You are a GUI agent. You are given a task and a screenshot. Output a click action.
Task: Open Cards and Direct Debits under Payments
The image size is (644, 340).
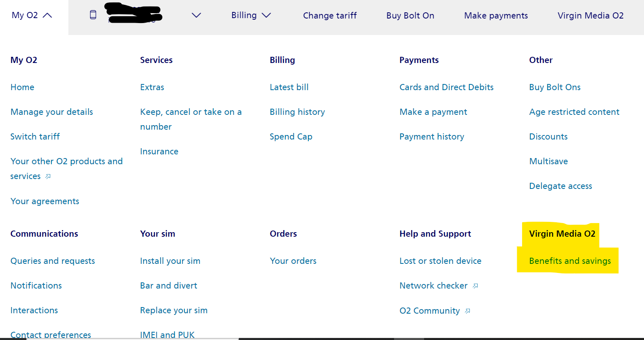click(x=446, y=87)
